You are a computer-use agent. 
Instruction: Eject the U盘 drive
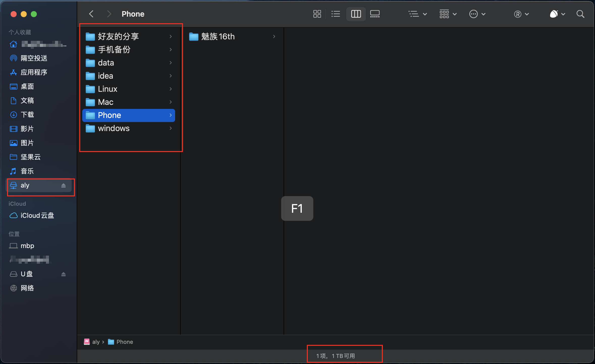pyautogui.click(x=63, y=274)
